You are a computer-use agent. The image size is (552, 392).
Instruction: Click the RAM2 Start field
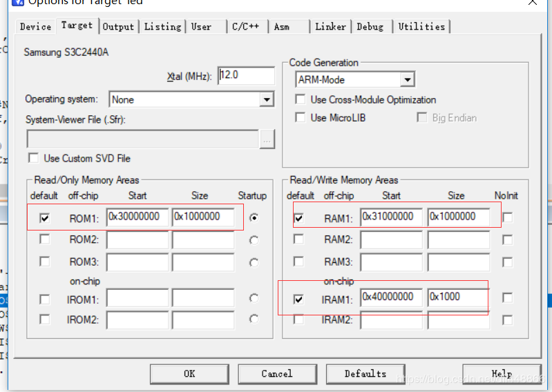point(392,240)
